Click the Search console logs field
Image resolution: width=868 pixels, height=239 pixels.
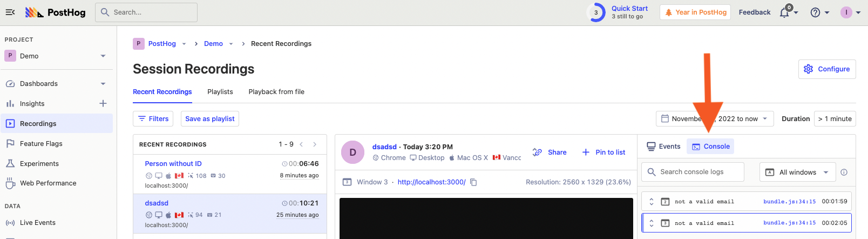(x=693, y=172)
